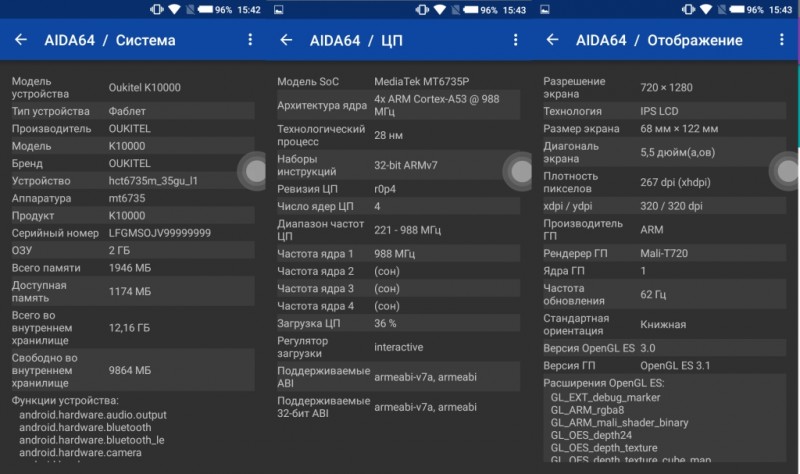This screenshot has width=800, height=474.
Task: Select frequency range 221 - 988 МГц
Action: click(407, 230)
